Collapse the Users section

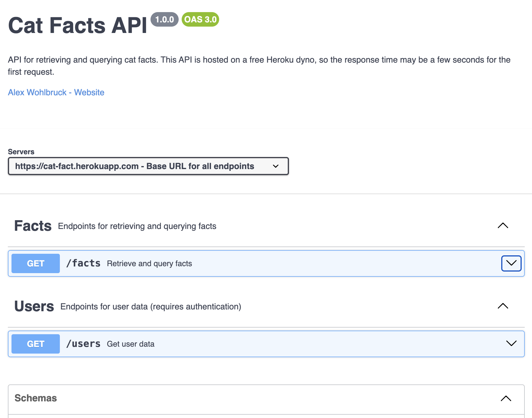(x=502, y=306)
